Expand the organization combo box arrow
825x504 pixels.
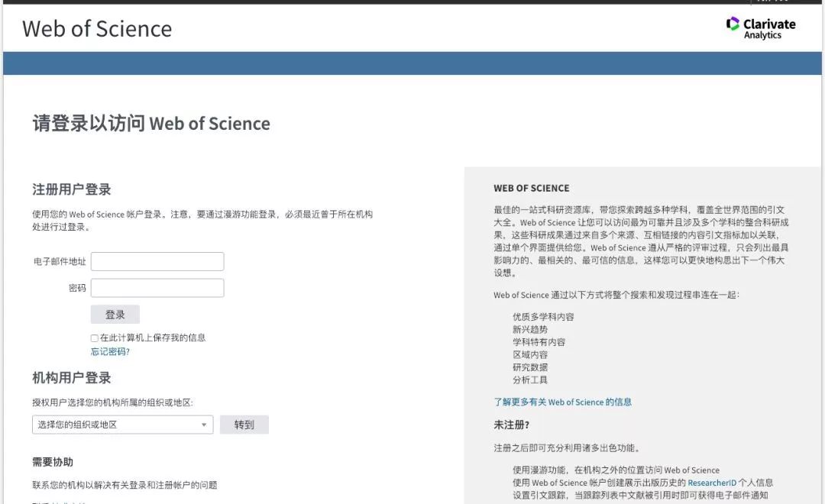click(204, 424)
